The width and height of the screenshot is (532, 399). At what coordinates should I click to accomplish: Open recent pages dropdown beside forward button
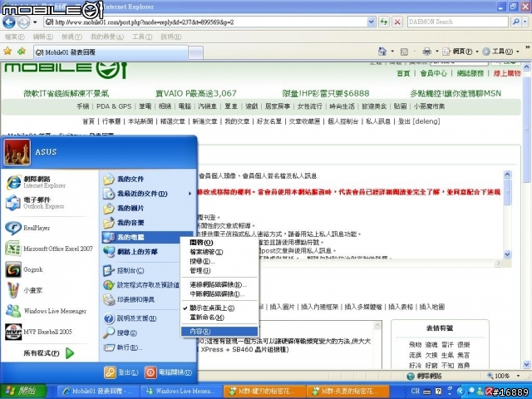35,22
